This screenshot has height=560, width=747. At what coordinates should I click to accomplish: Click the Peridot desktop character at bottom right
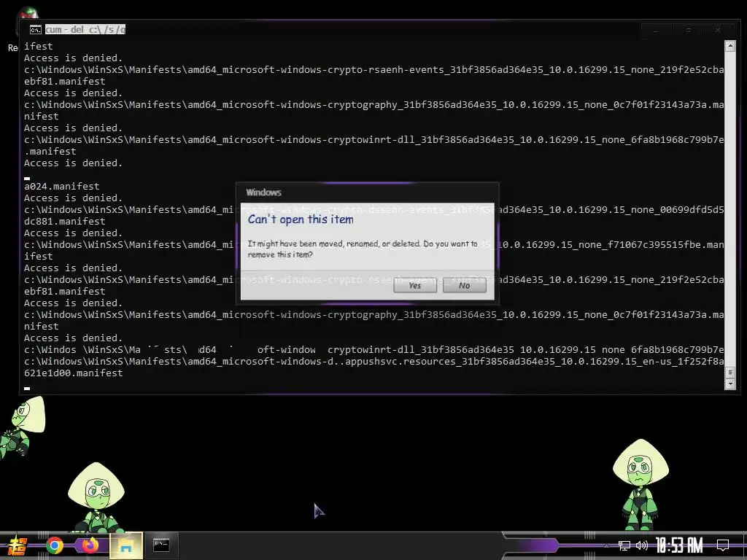click(640, 484)
